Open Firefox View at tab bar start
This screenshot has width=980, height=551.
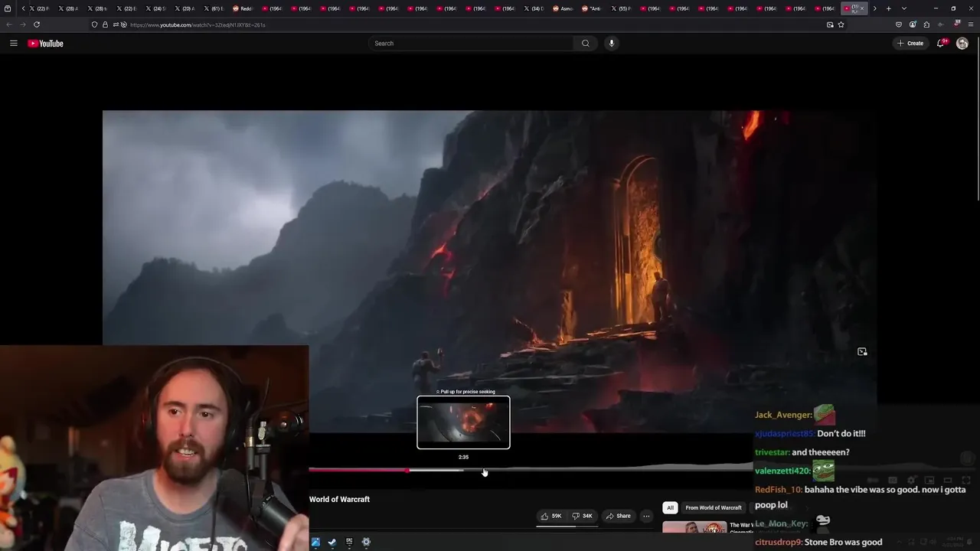click(x=8, y=8)
